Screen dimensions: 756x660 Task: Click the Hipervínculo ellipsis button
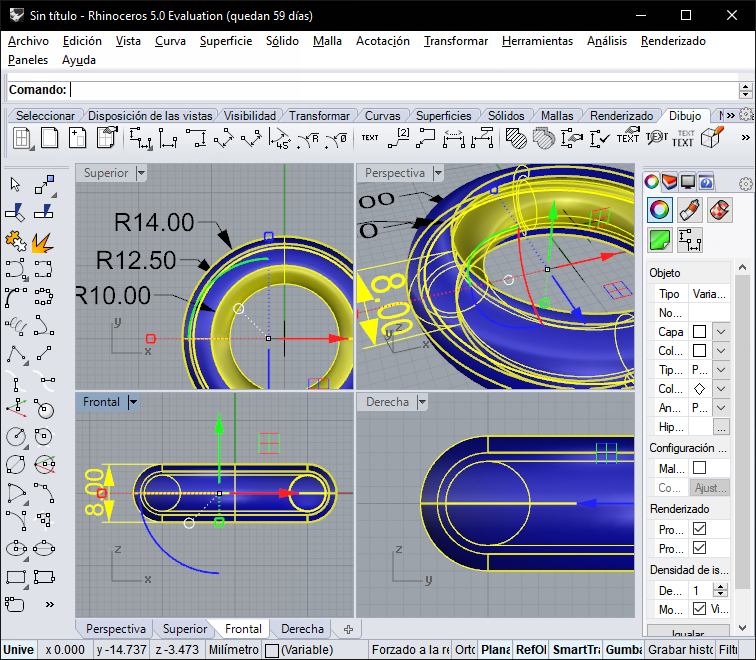point(720,427)
